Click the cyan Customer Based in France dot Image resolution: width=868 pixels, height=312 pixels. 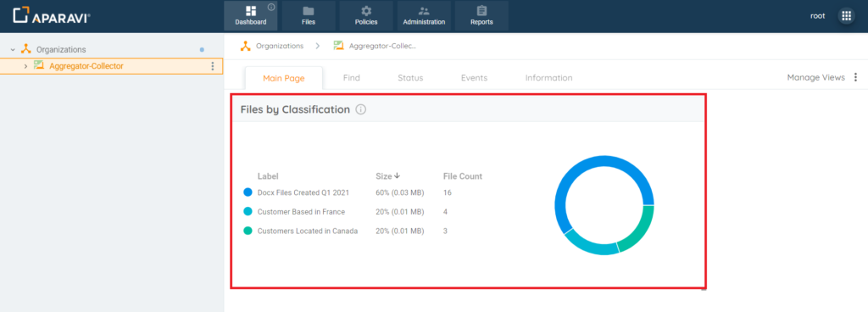tap(248, 211)
